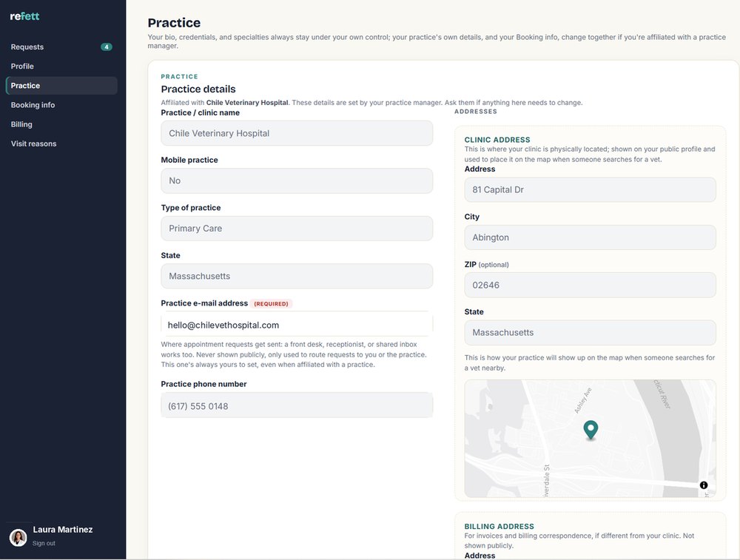Click the Practice details heading
Viewport: 740px width, 560px height.
pyautogui.click(x=198, y=90)
